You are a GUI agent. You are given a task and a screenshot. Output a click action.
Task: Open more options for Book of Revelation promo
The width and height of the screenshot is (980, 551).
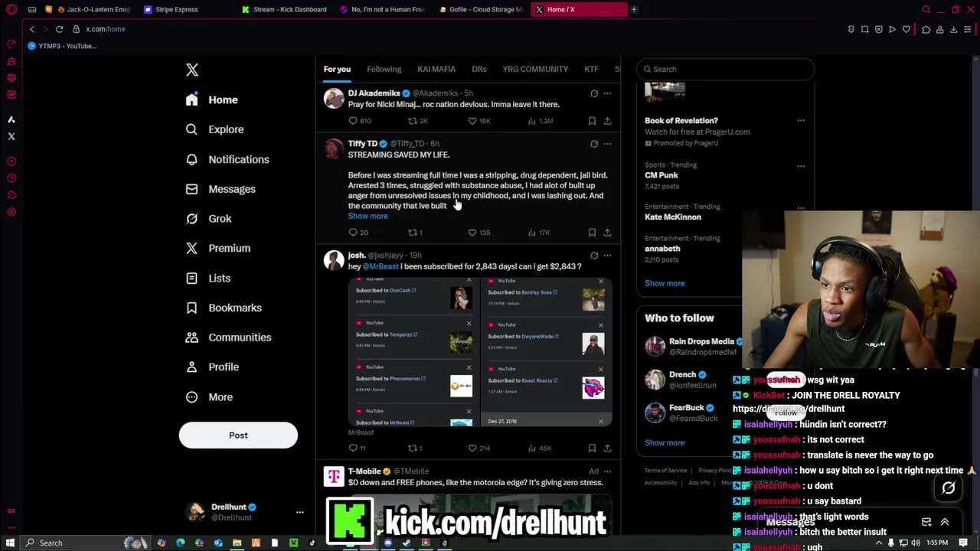pos(801,121)
